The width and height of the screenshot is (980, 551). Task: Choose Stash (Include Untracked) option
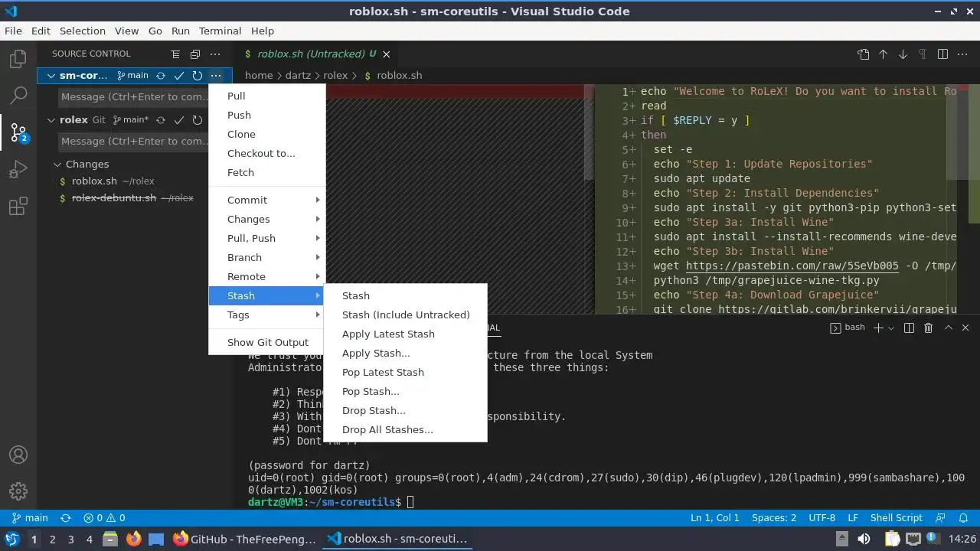(405, 315)
